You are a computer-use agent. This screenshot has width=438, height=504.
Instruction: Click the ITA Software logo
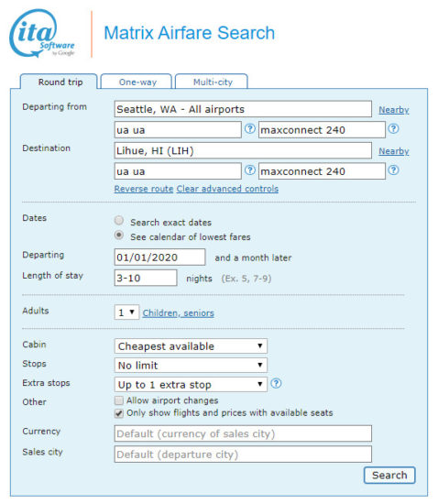(x=42, y=33)
